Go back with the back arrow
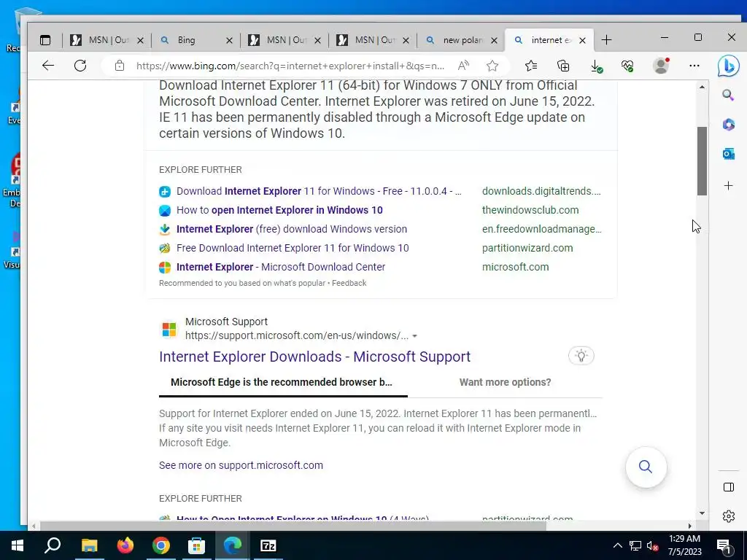Viewport: 747px width, 560px height. (48, 66)
